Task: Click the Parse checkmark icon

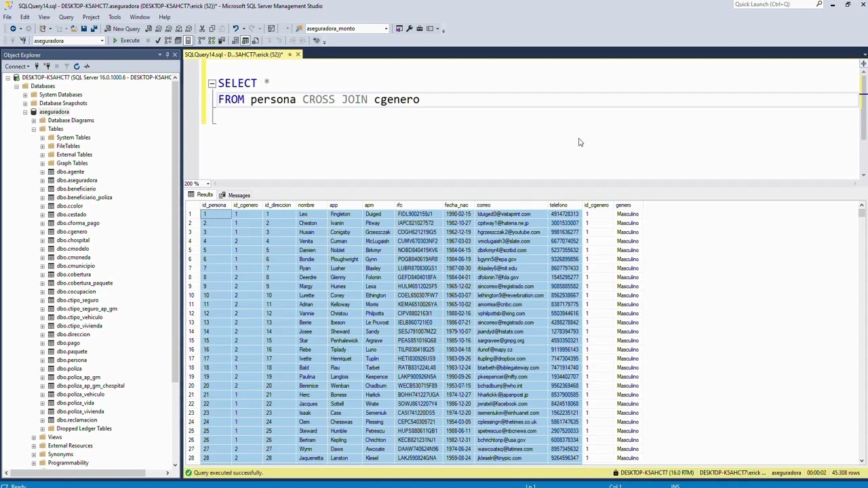Action: point(157,41)
